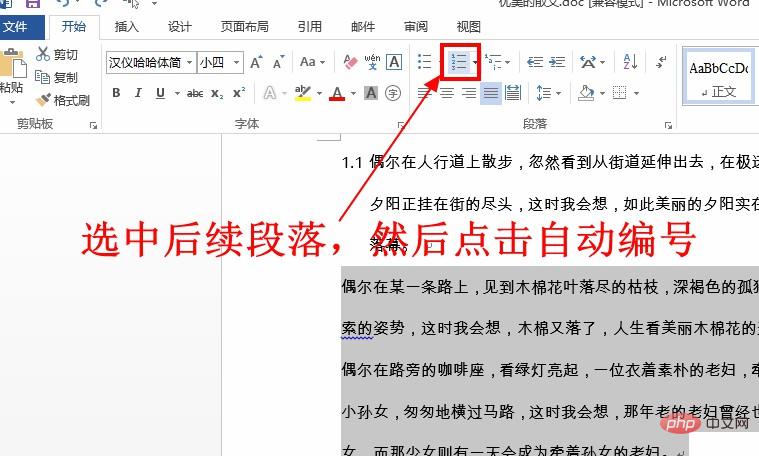
Task: Click the numbered list (自动编号) button
Action: click(x=458, y=62)
